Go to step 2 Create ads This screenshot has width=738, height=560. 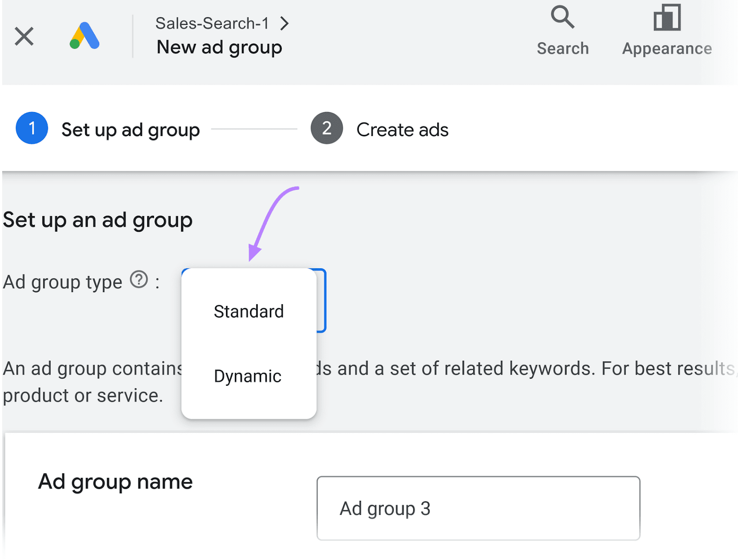click(x=379, y=129)
